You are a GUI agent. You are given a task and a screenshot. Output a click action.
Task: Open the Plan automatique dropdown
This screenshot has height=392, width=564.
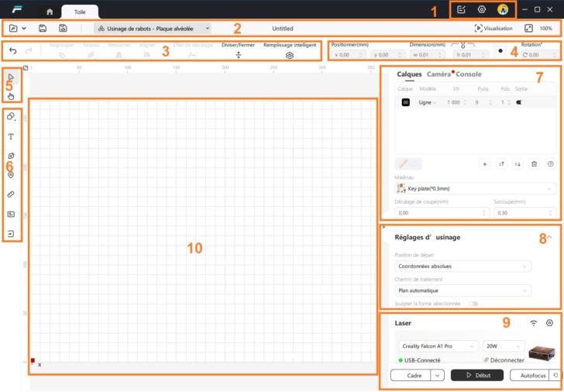coord(463,291)
